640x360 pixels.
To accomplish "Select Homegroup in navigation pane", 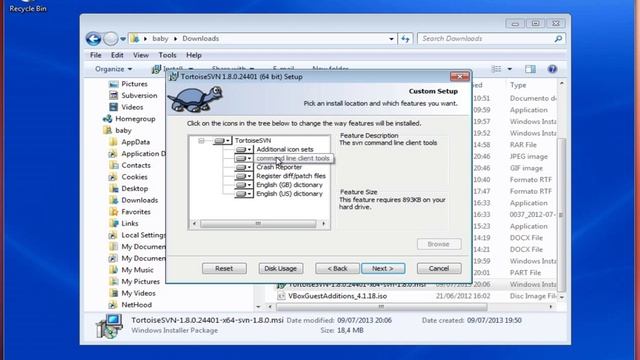I will coord(135,119).
